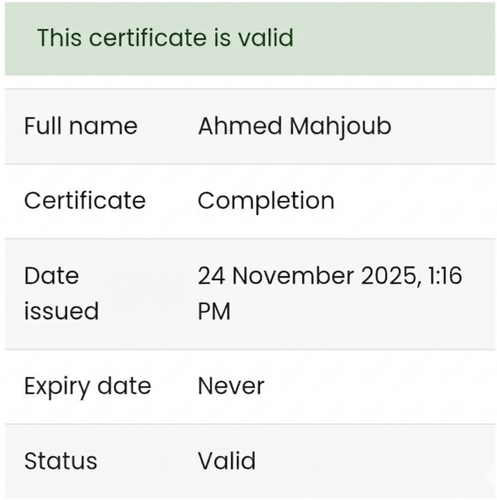This screenshot has width=497, height=500.
Task: Click the 'Valid' status value
Action: (227, 460)
